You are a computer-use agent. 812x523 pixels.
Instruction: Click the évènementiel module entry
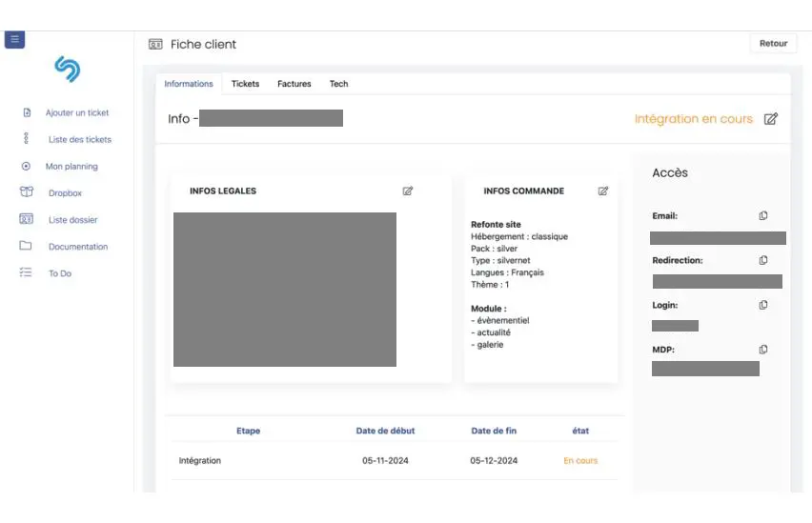(499, 320)
